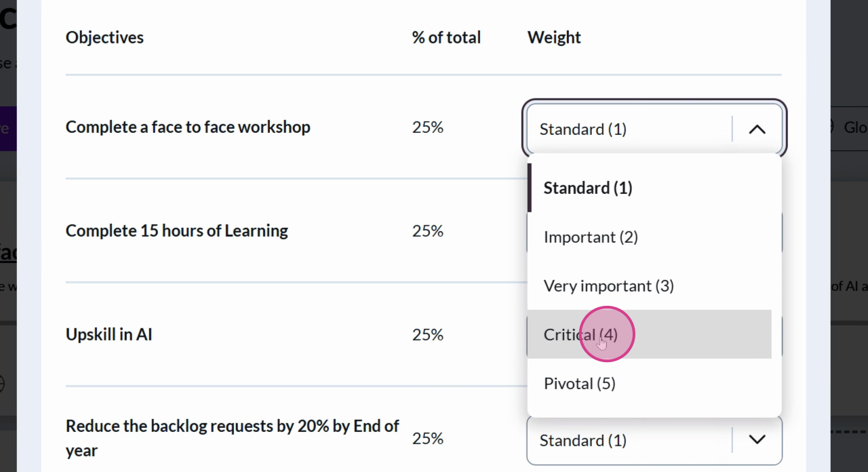The width and height of the screenshot is (868, 472).
Task: Collapse the open Weight dropdown via its chevron
Action: coord(757,129)
